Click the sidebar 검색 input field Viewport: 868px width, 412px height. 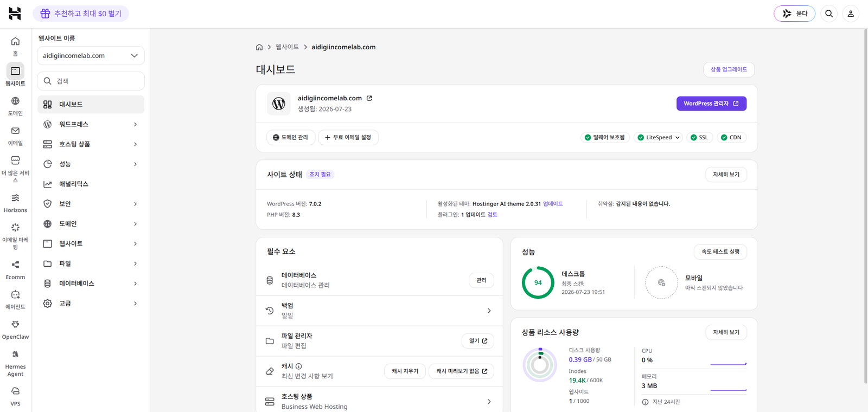[x=91, y=81]
